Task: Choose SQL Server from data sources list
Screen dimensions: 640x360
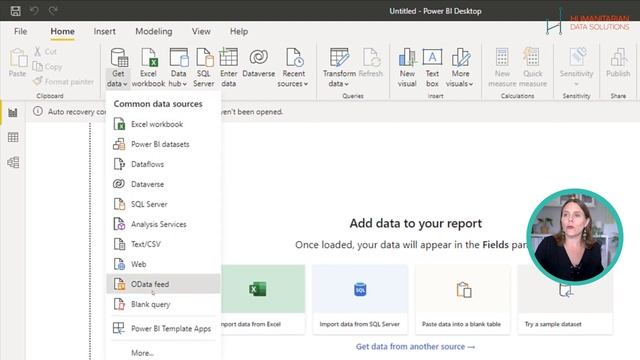Action: 163,204
